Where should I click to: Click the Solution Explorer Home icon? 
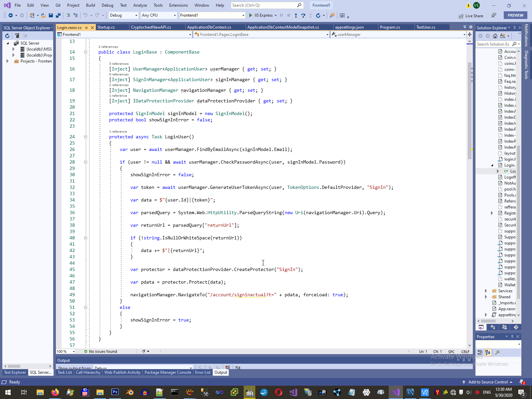pos(495,36)
